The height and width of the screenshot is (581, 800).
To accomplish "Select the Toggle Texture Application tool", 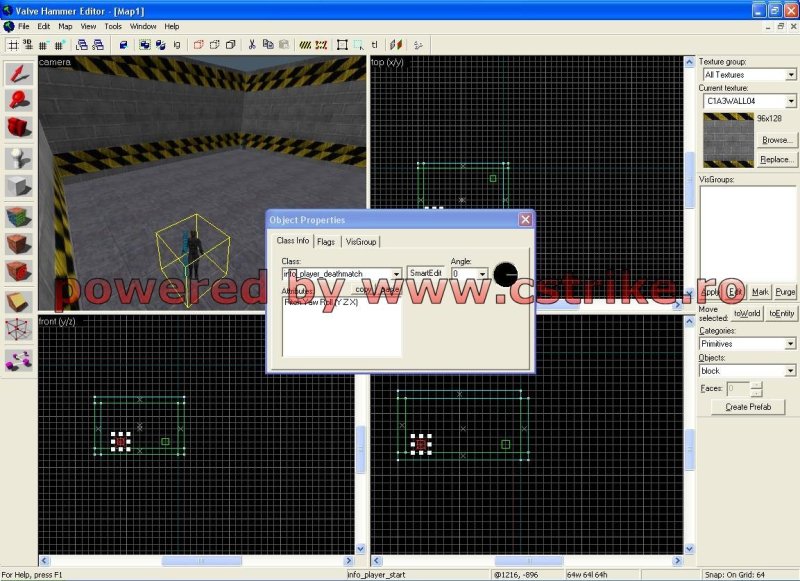I will point(19,215).
